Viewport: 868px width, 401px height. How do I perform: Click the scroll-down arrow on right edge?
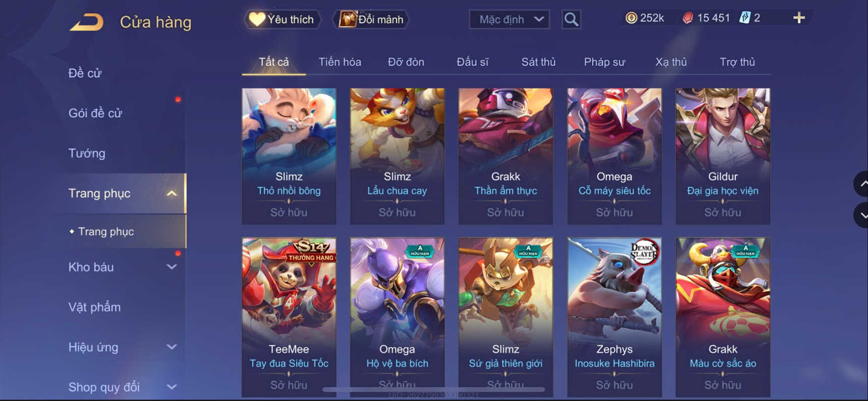[x=862, y=215]
